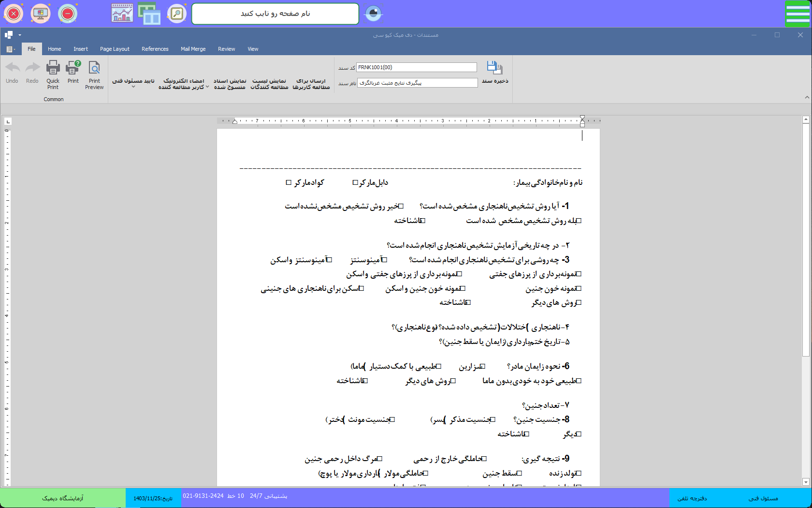Click the page name search box
The height and width of the screenshot is (508, 812).
[275, 14]
